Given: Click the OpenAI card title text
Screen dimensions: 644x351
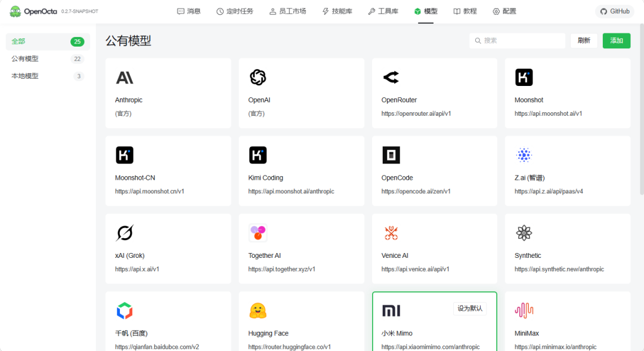Looking at the screenshot, I should [259, 100].
